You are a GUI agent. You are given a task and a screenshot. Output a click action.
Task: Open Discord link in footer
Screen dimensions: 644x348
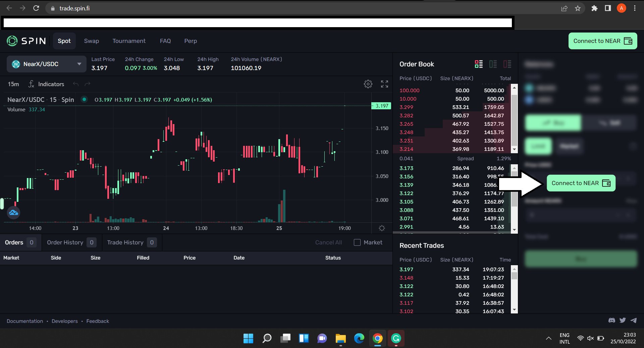coord(612,321)
